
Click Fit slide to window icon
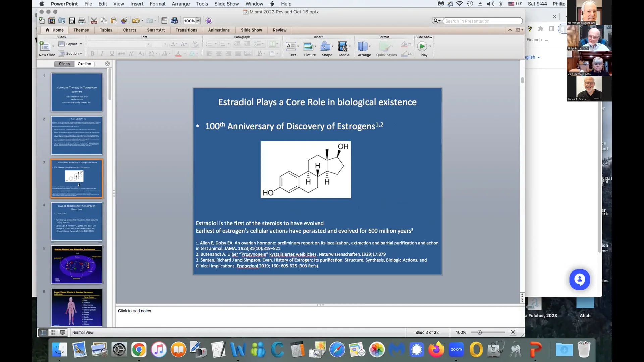pos(513,332)
